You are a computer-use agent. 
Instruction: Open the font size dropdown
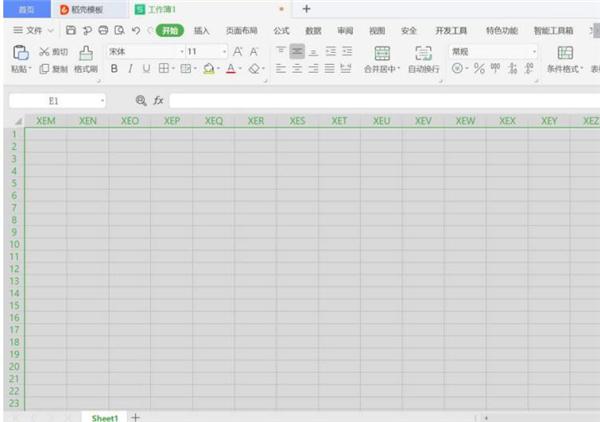(224, 52)
